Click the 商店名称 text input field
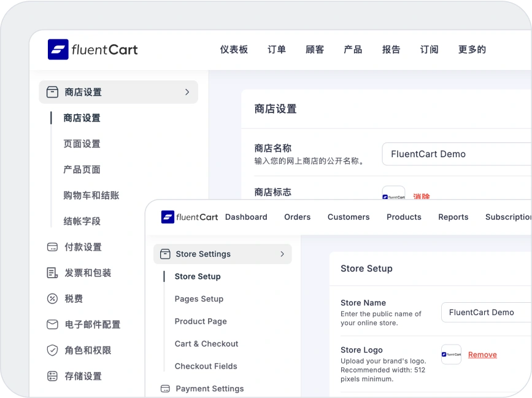The width and height of the screenshot is (532, 398). click(456, 154)
